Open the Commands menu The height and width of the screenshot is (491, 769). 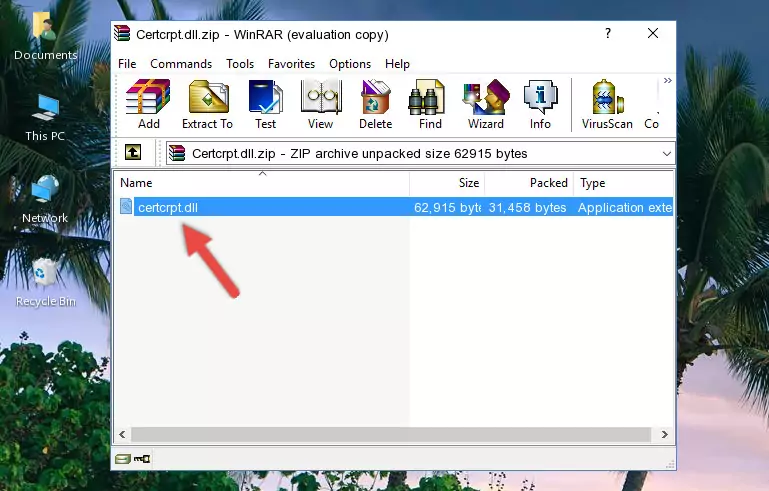[x=181, y=64]
